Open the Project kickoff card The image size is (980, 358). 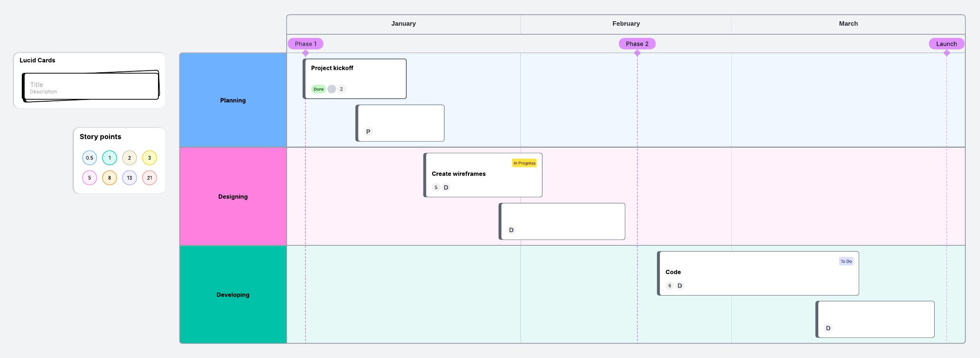coord(354,79)
